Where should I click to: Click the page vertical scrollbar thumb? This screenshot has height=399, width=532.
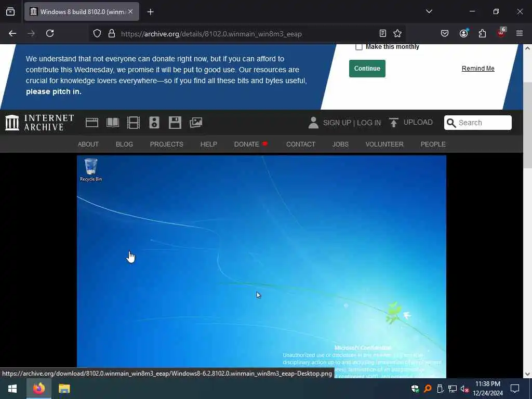pos(527,125)
